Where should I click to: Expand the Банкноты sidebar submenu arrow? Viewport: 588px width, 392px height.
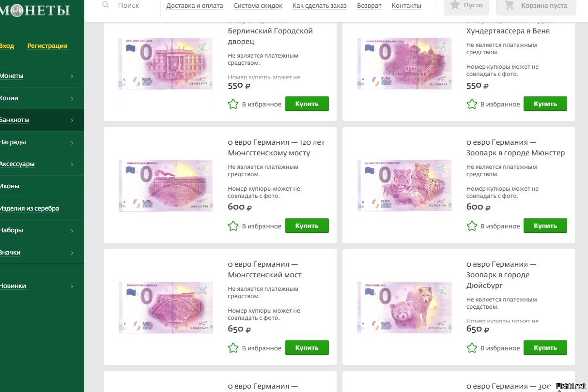pyautogui.click(x=72, y=121)
